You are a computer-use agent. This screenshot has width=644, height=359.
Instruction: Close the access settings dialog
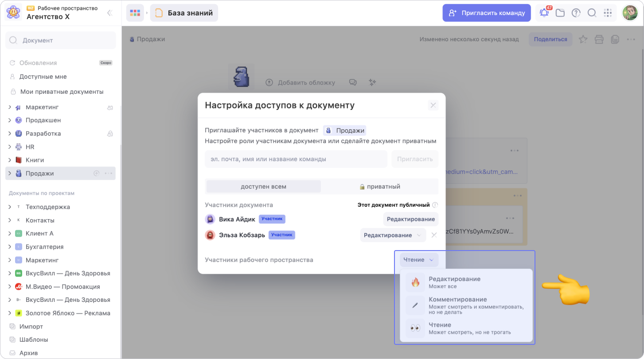[433, 105]
